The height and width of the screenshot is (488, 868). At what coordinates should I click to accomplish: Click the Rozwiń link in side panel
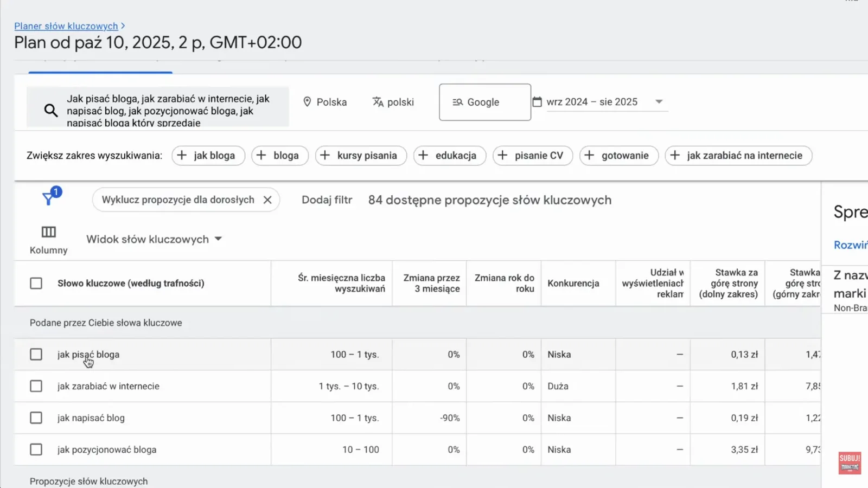tap(851, 245)
